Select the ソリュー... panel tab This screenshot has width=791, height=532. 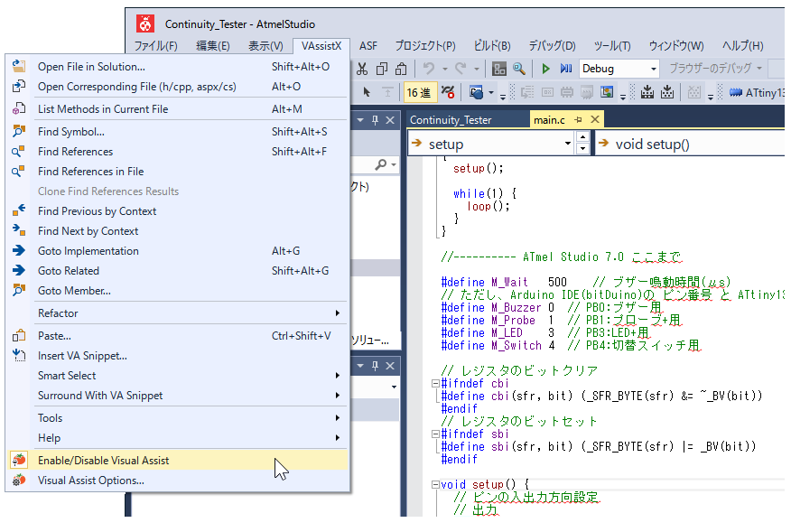point(371,341)
